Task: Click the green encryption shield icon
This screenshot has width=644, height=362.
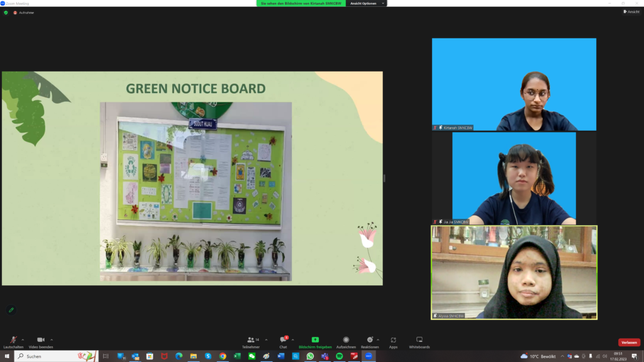Action: pos(6,12)
